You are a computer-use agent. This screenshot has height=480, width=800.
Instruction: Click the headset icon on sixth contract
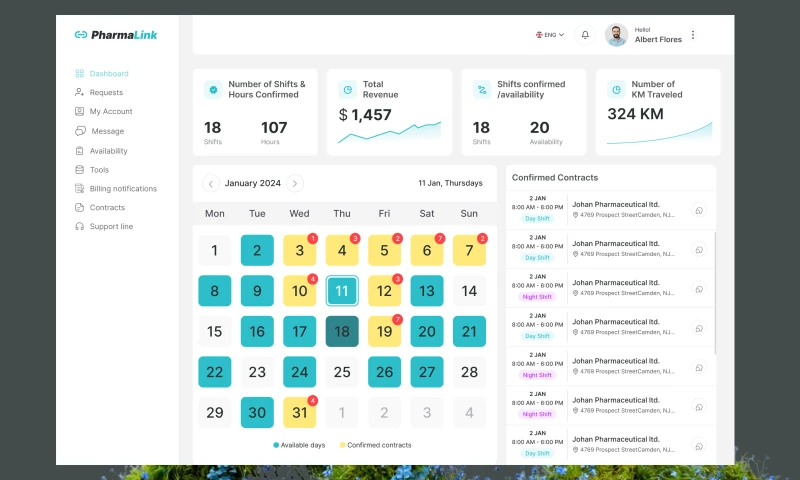tap(699, 407)
